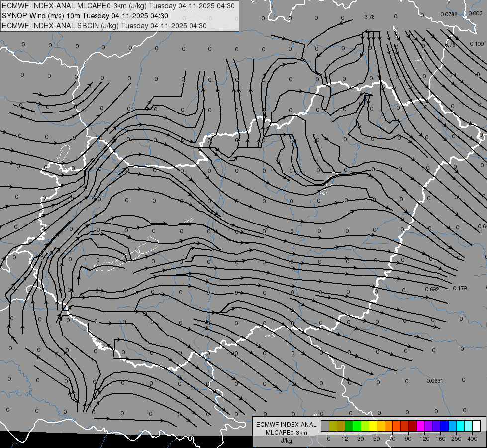Click the bright green legend swatch
The width and height of the screenshot is (487, 448).
tap(357, 426)
